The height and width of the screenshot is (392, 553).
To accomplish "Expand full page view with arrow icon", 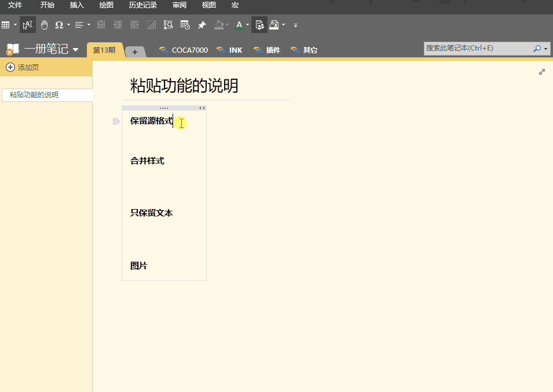I will (542, 72).
